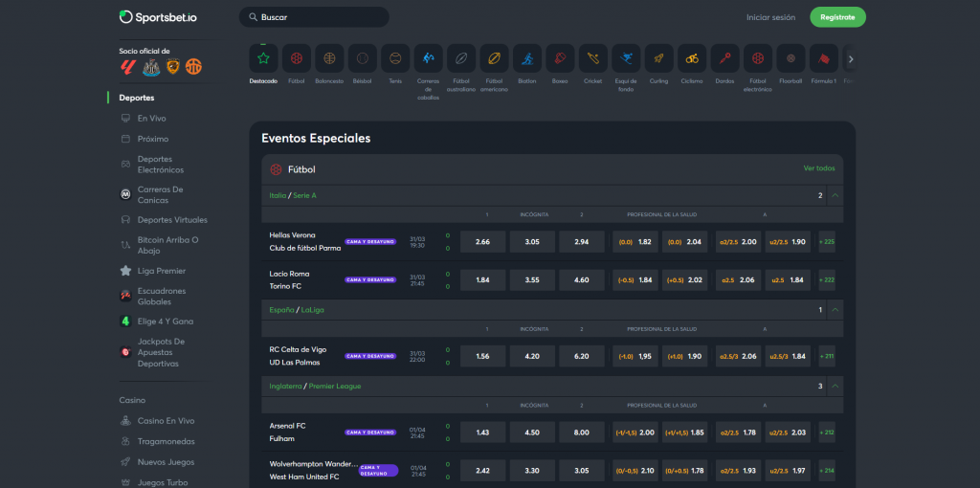Show +211 more markets for Celta de Vigo
Viewport: 980px width, 488px height.
point(827,356)
